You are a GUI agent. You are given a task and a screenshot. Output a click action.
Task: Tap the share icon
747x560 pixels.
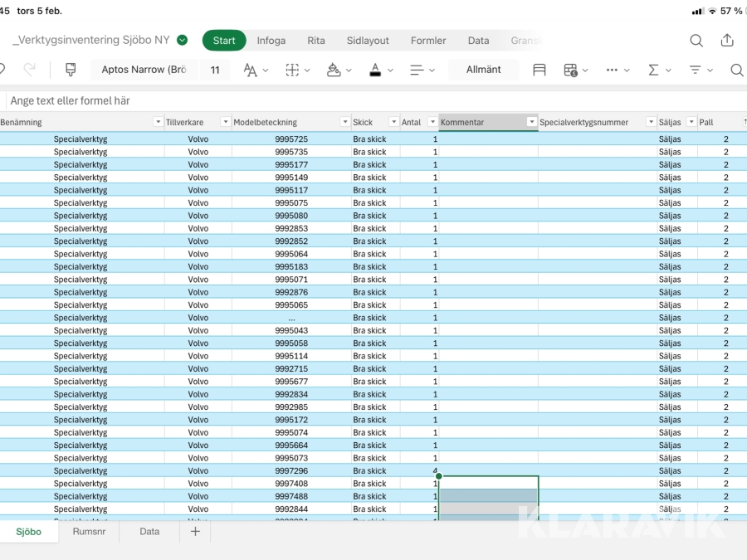point(727,40)
